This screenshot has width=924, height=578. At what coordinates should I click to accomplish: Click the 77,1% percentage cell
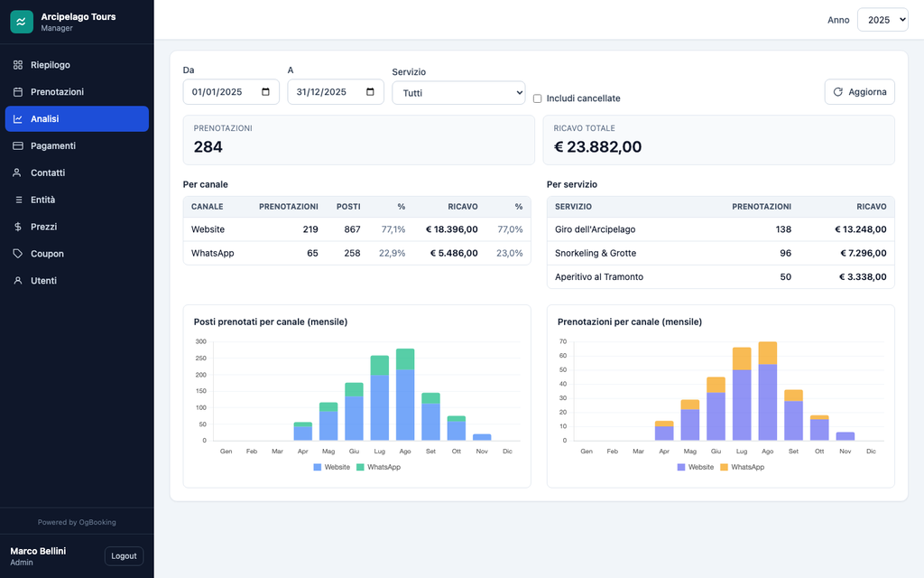[x=393, y=229]
